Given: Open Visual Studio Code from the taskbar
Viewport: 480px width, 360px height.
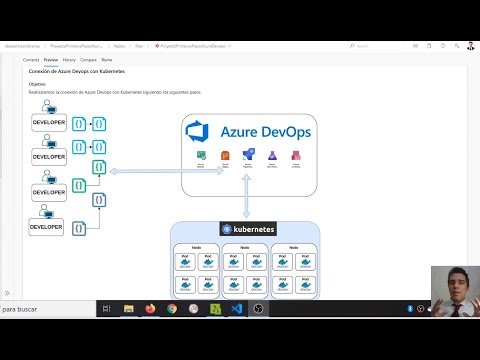Looking at the screenshot, I should [x=237, y=309].
